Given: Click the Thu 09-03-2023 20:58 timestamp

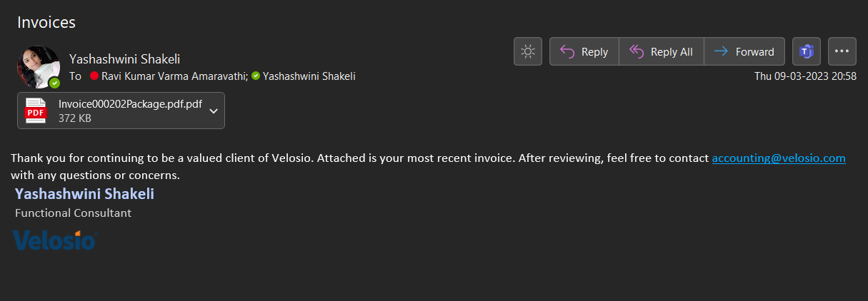Looking at the screenshot, I should click(x=805, y=76).
